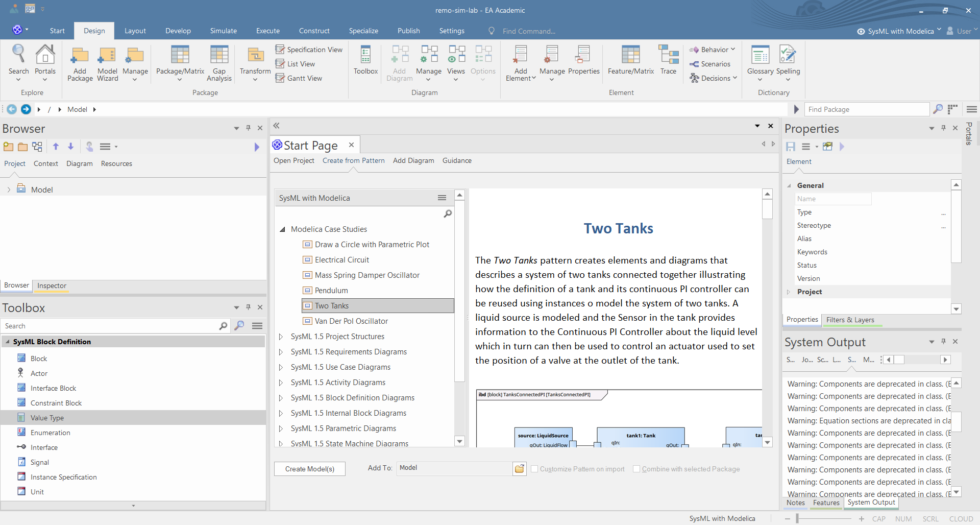Screen dimensions: 980x525
Task: Open the Open Project link
Action: click(294, 160)
